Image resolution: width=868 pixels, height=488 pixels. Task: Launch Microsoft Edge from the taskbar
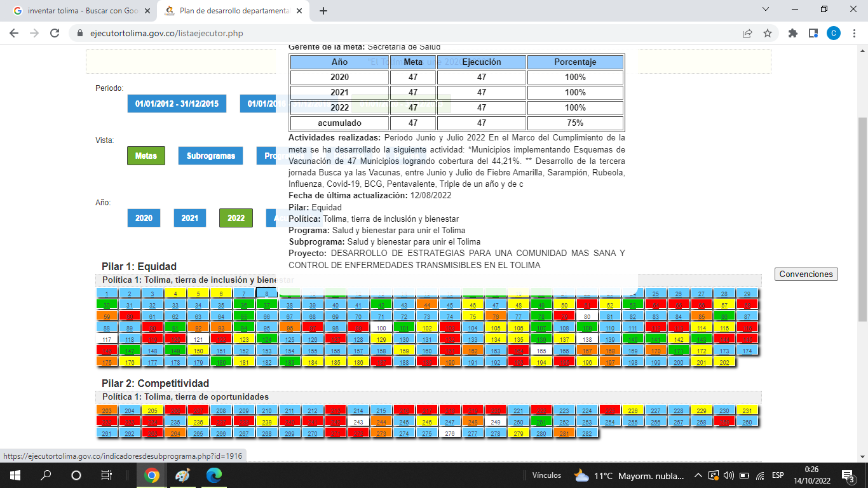[214, 475]
